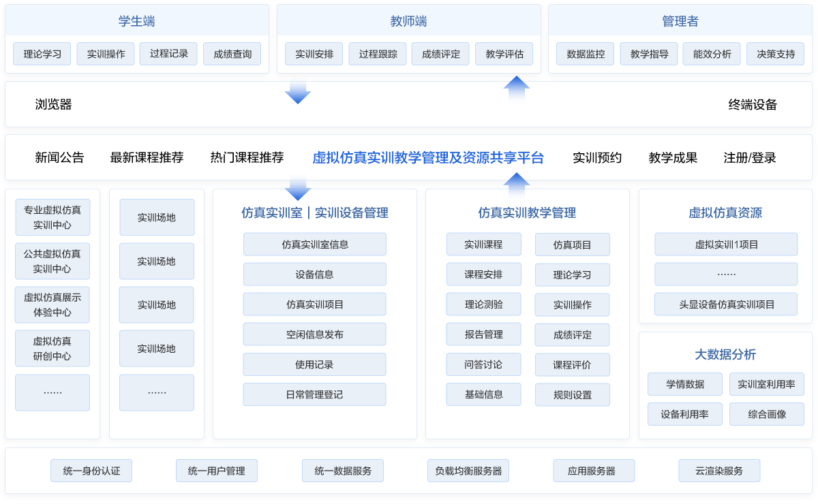Click the down arrow above 仿真实训室 heading

coord(298,187)
